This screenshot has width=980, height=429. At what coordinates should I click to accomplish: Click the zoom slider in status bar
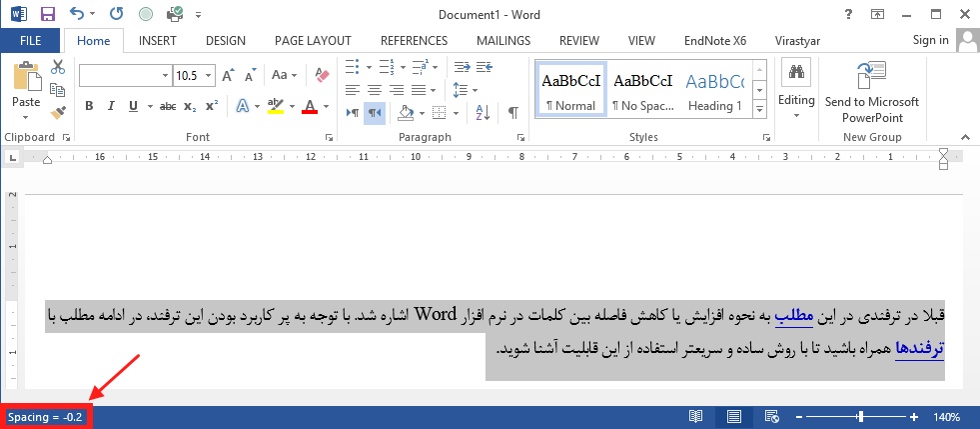pos(859,416)
